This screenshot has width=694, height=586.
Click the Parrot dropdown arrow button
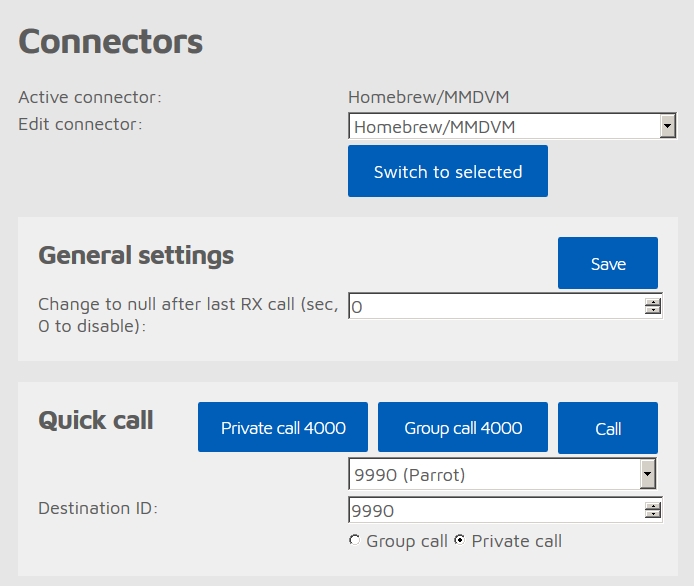(x=648, y=474)
